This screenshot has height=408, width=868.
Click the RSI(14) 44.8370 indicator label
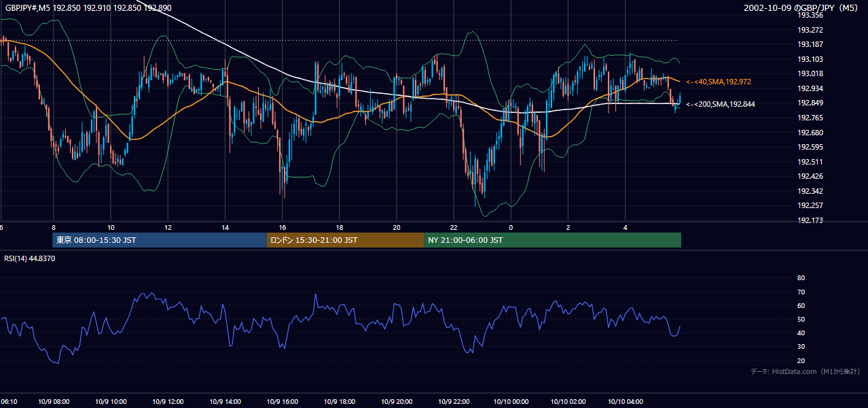point(29,258)
